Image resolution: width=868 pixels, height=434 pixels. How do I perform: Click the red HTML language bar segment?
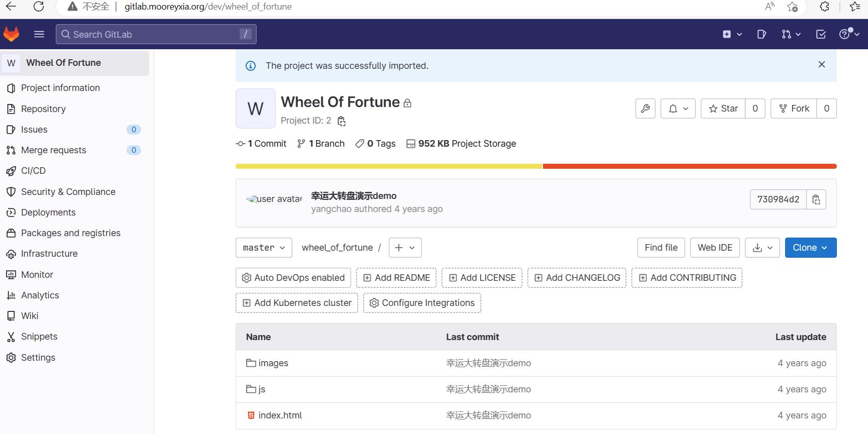click(x=690, y=166)
